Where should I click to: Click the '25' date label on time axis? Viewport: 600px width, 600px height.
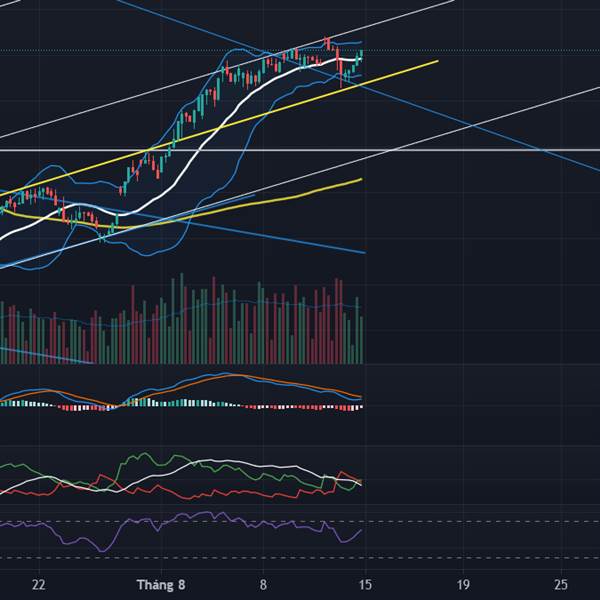(561, 585)
